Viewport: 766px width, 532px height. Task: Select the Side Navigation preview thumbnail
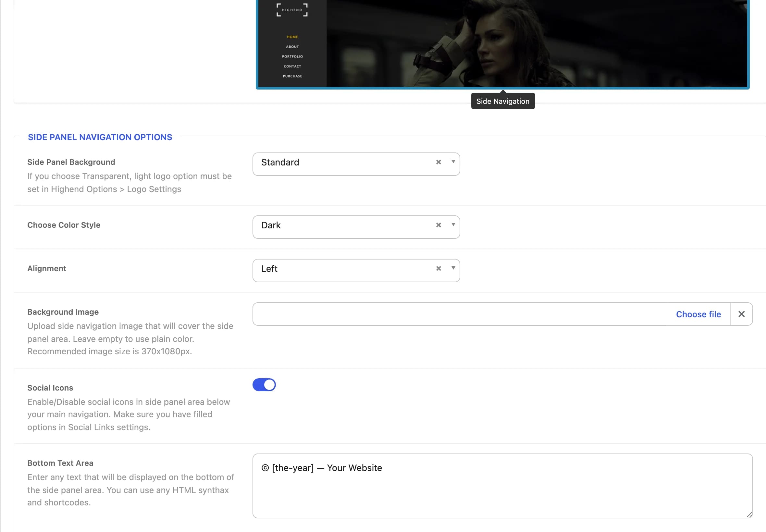click(502, 44)
